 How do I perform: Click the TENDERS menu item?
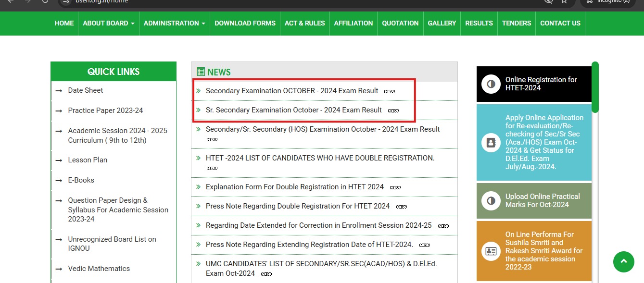516,23
